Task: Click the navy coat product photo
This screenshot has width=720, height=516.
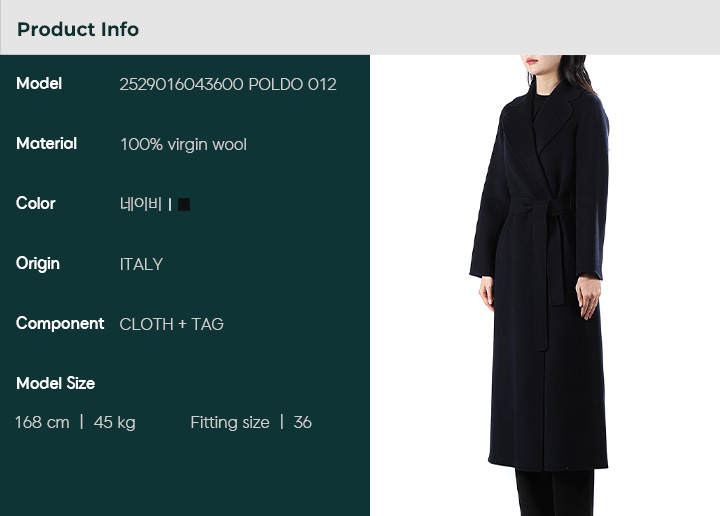Action: click(x=542, y=285)
